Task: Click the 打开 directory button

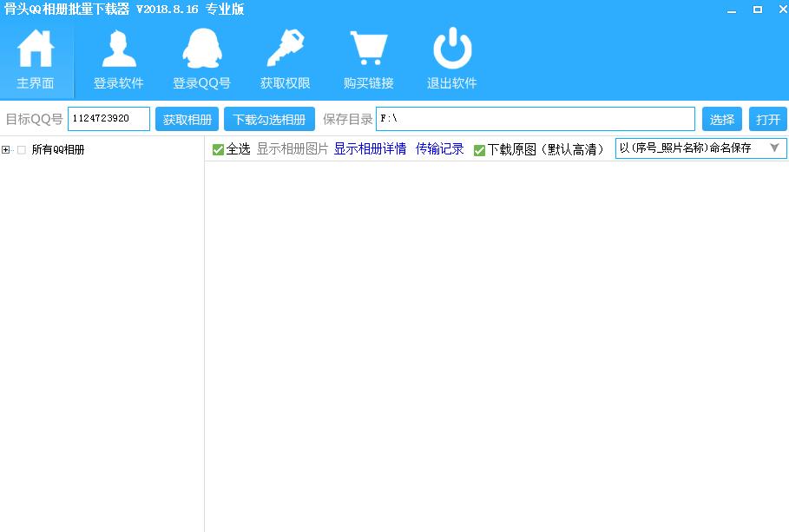Action: [x=768, y=119]
